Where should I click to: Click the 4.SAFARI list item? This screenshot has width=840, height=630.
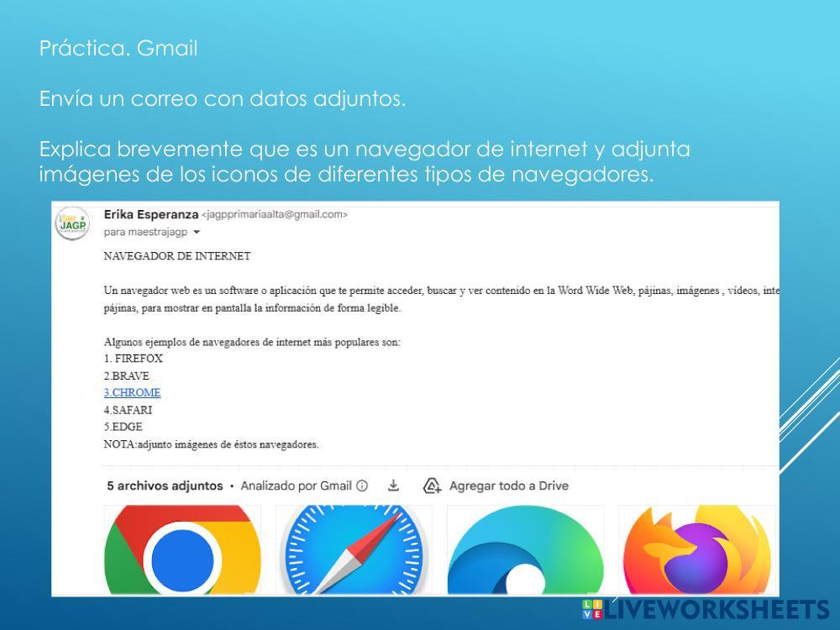(x=128, y=410)
